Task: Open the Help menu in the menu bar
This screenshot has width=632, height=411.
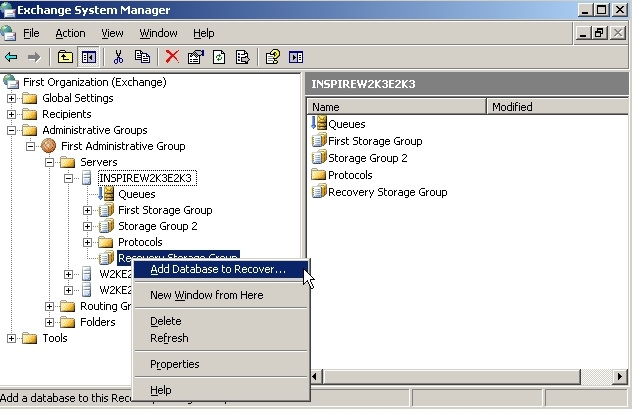Action: pos(204,33)
